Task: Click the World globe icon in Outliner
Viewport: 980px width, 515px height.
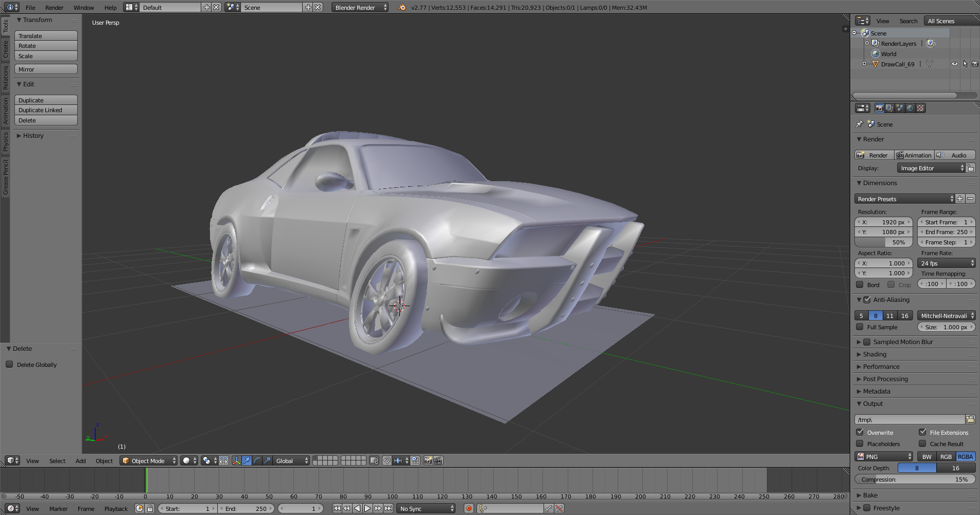Action: click(x=876, y=54)
